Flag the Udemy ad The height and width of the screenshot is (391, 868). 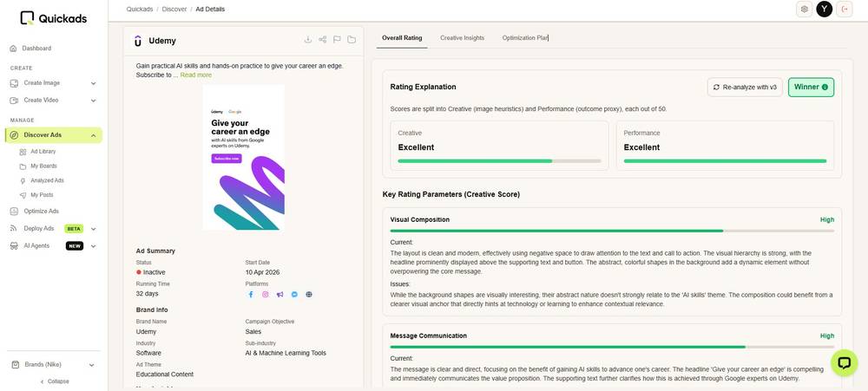337,40
